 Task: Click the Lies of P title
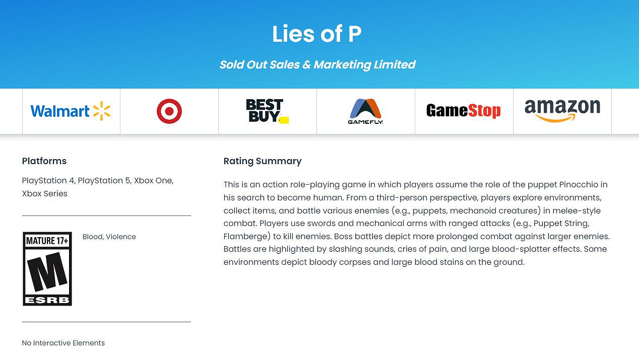(x=317, y=34)
